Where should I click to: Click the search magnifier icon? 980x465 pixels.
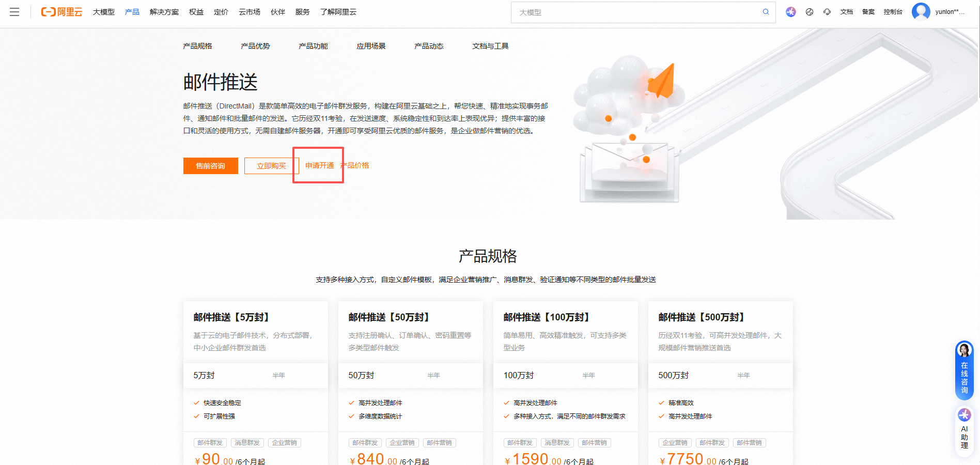click(x=766, y=12)
